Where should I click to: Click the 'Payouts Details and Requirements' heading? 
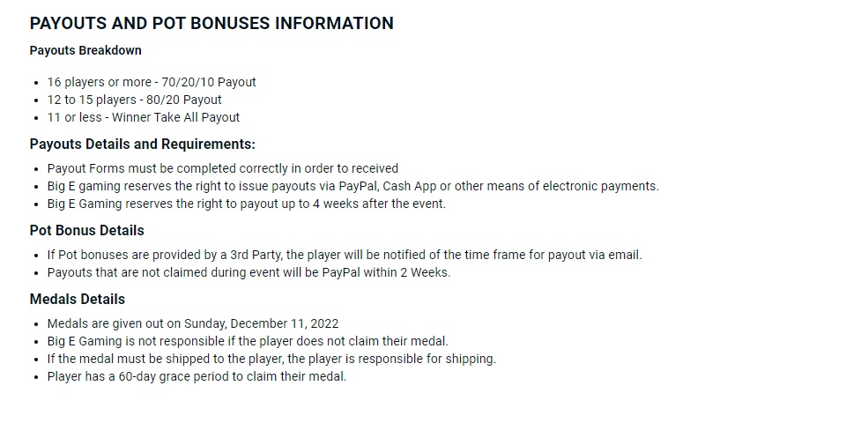coord(142,144)
